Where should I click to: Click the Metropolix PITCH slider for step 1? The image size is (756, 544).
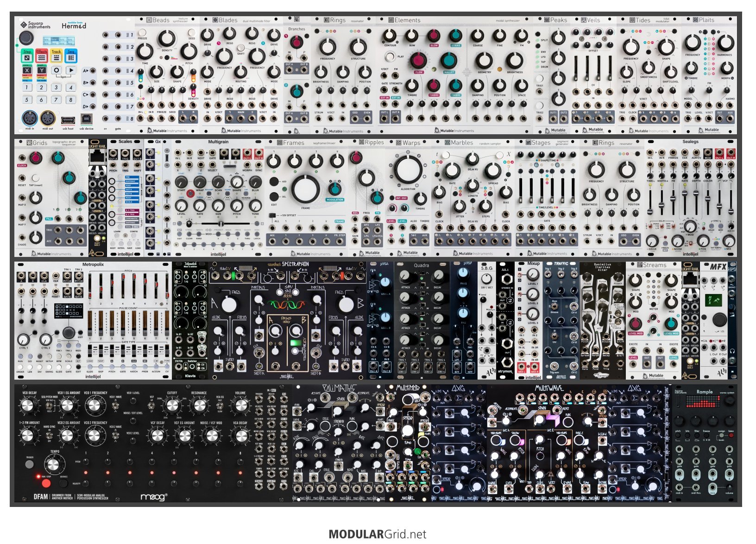[90, 286]
